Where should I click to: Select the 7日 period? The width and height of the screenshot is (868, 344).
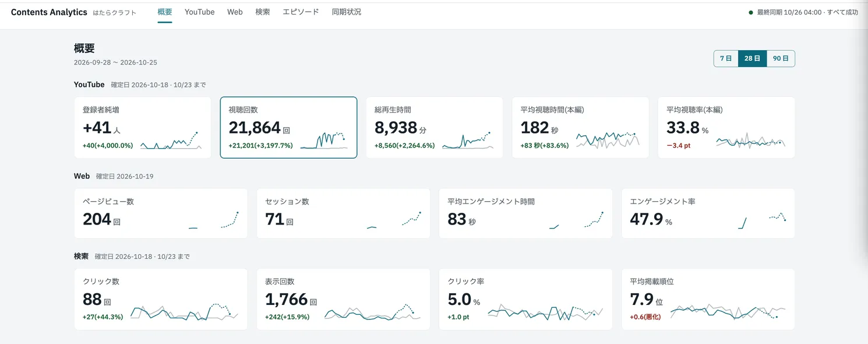[726, 58]
